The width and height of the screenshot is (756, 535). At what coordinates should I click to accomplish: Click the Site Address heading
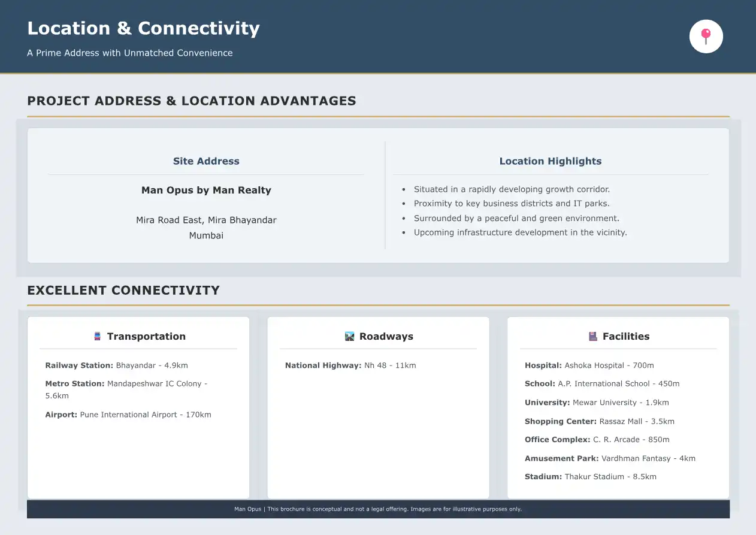206,161
